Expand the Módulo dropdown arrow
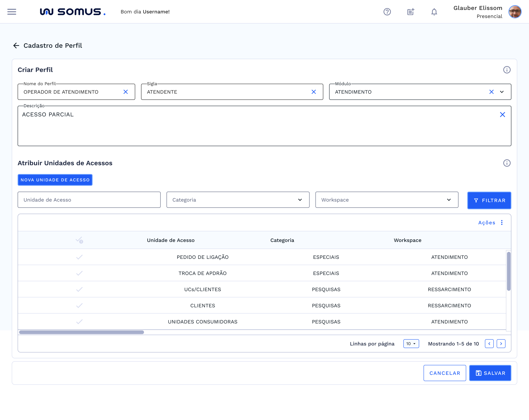529x420 pixels. point(502,92)
